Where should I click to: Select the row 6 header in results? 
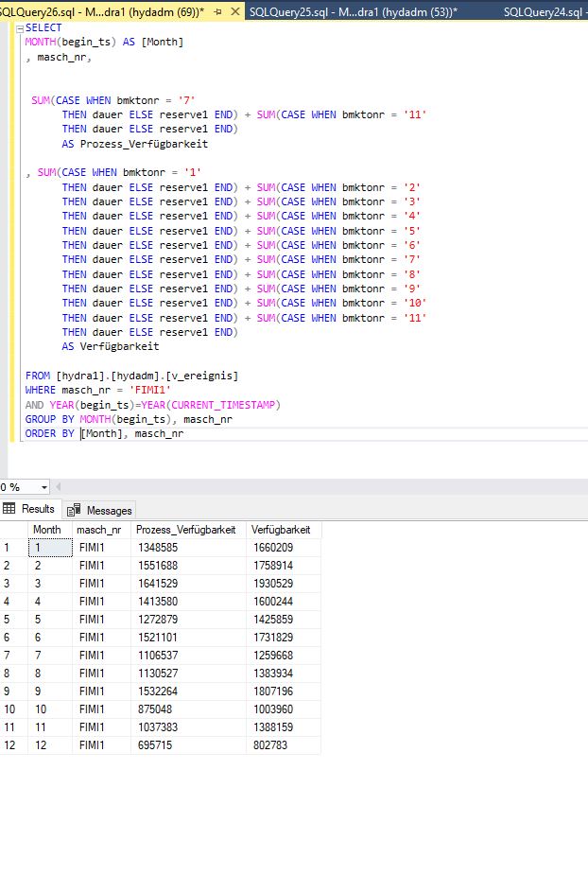coord(13,638)
